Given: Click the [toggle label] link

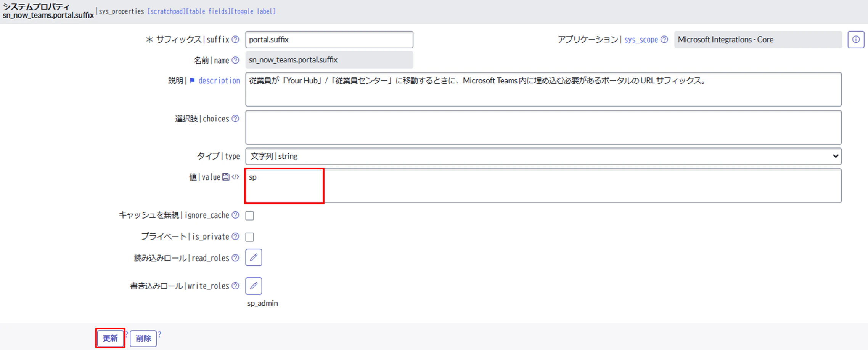Looking at the screenshot, I should pyautogui.click(x=254, y=11).
